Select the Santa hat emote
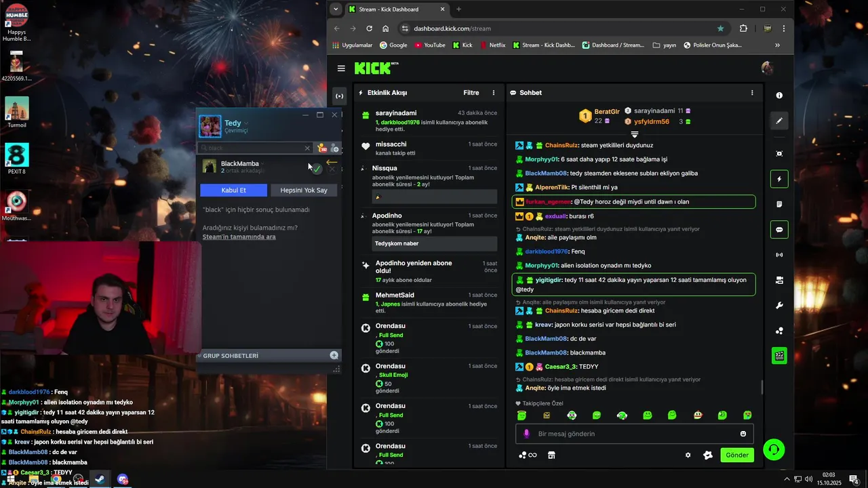Image resolution: width=868 pixels, height=488 pixels. point(698,415)
